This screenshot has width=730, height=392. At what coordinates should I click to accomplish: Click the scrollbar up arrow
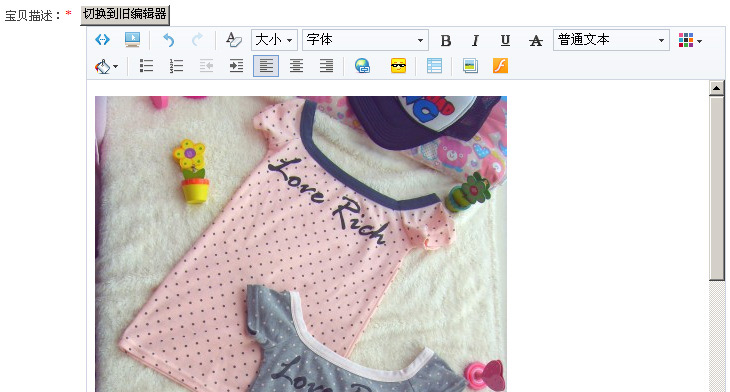(x=716, y=88)
